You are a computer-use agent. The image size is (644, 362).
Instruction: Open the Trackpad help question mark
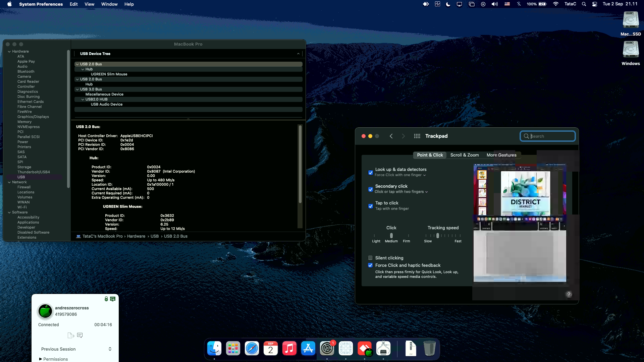[x=569, y=294]
